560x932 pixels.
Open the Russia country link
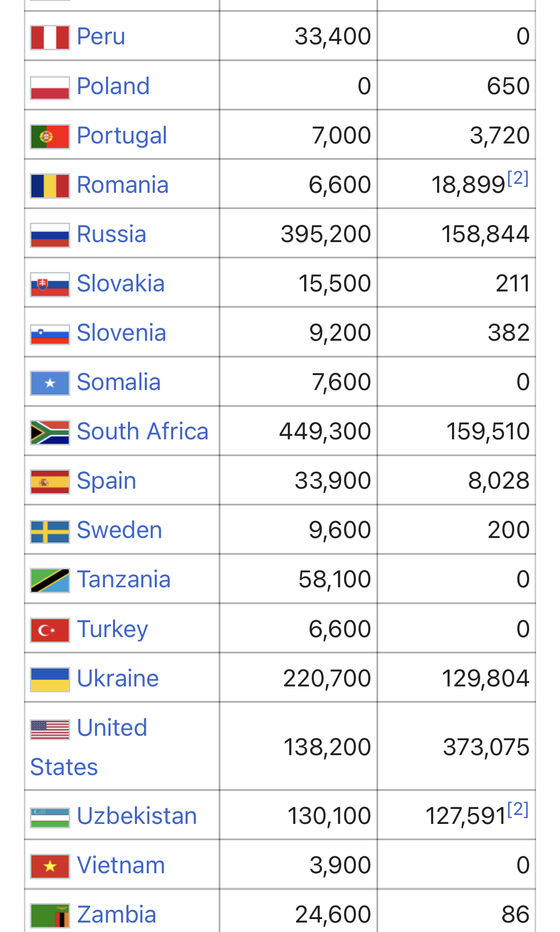[x=112, y=234]
